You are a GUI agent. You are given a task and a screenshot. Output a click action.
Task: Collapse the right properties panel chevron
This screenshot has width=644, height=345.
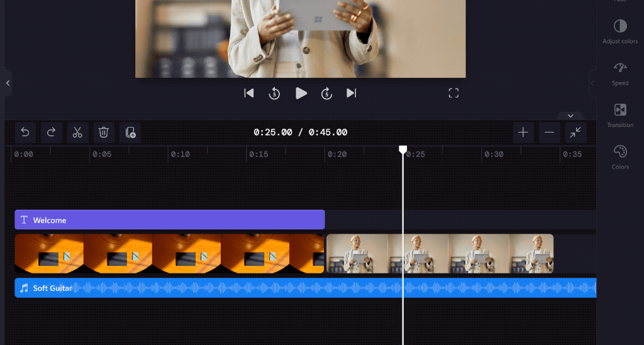coord(592,83)
